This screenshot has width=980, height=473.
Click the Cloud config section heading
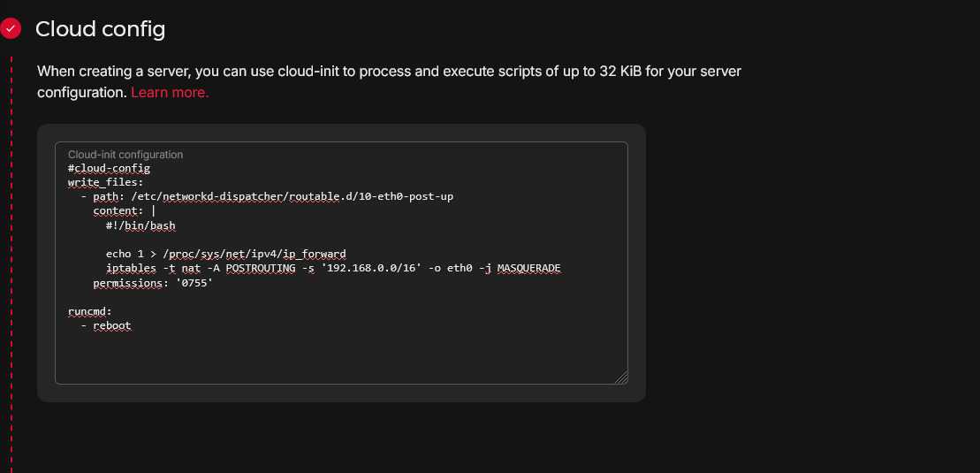tap(100, 29)
